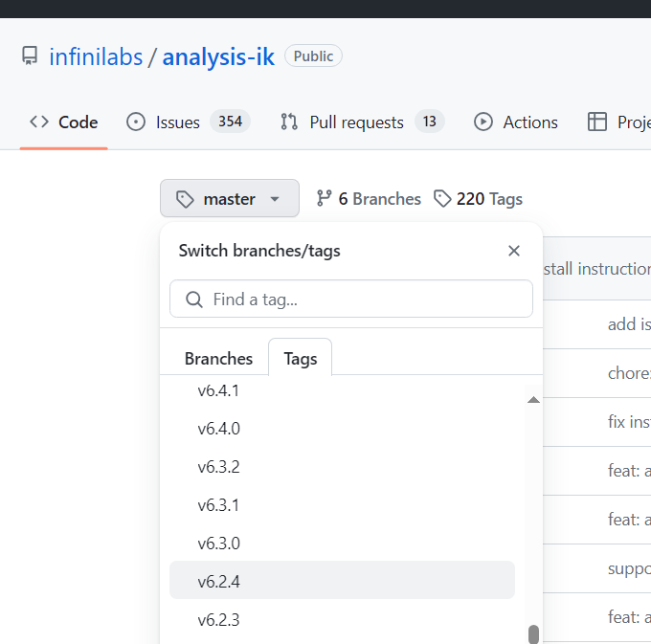Open the infinilabs owner link
The height and width of the screenshot is (644, 651).
pos(96,56)
